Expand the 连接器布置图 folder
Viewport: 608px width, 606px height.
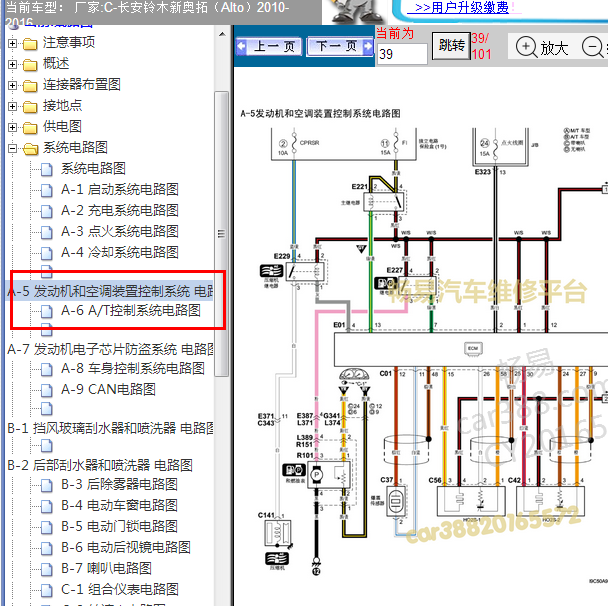coord(12,85)
